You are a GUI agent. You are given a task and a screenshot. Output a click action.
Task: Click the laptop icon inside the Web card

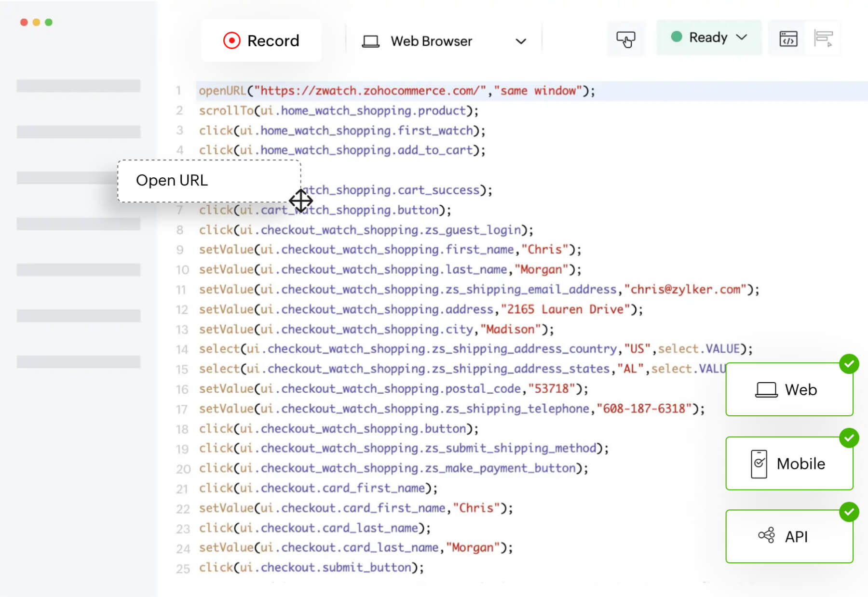coord(767,389)
